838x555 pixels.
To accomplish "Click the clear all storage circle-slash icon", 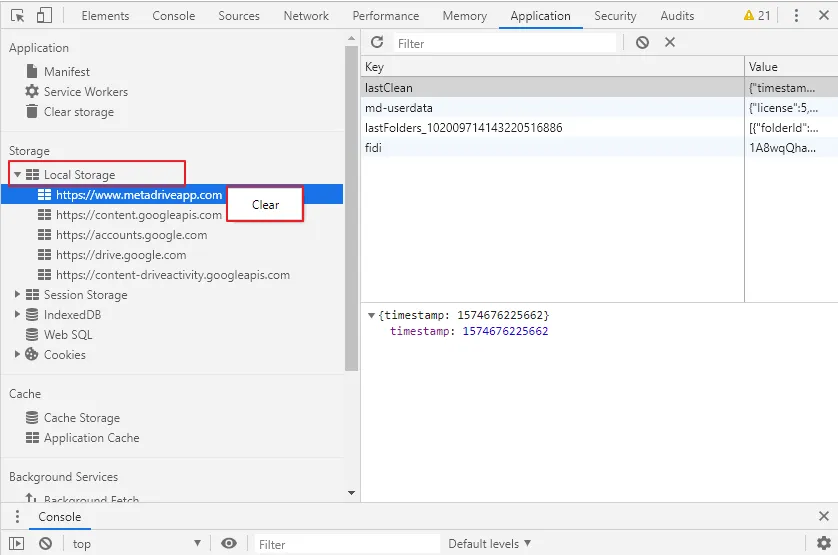I will pos(642,42).
